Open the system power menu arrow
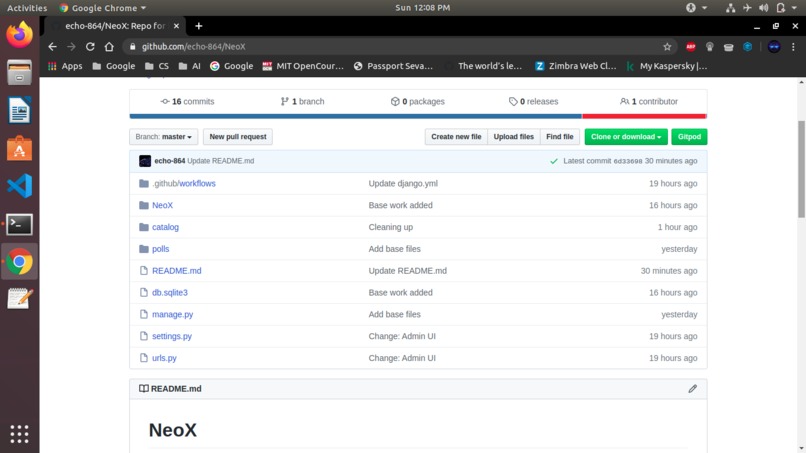 tap(796, 8)
